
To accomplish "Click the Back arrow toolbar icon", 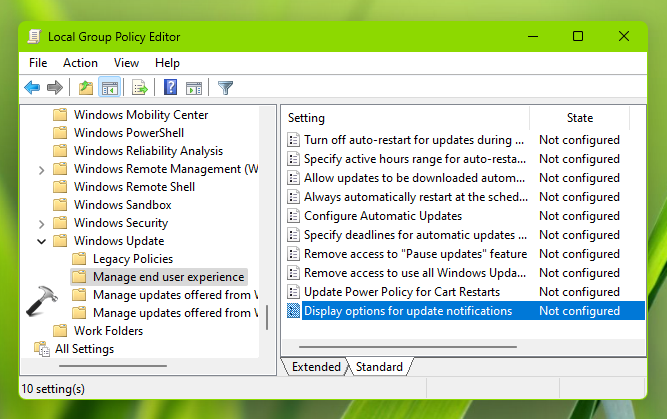I will coord(32,88).
